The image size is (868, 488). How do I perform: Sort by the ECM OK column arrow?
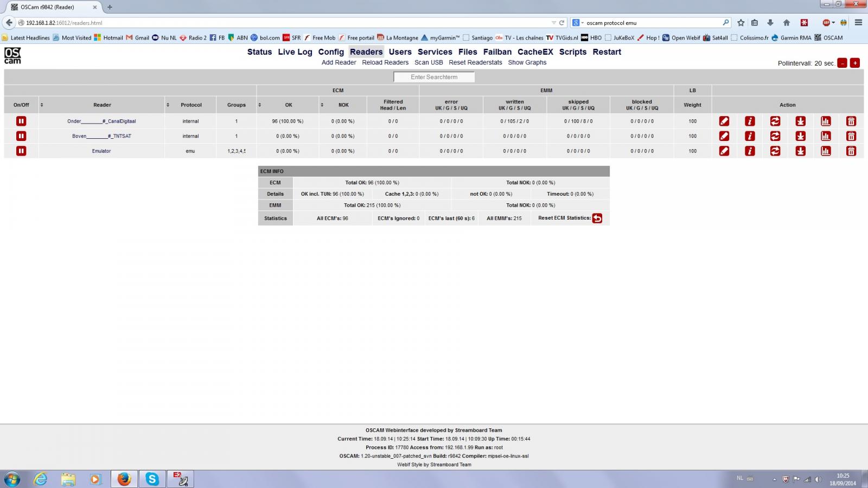(x=260, y=105)
